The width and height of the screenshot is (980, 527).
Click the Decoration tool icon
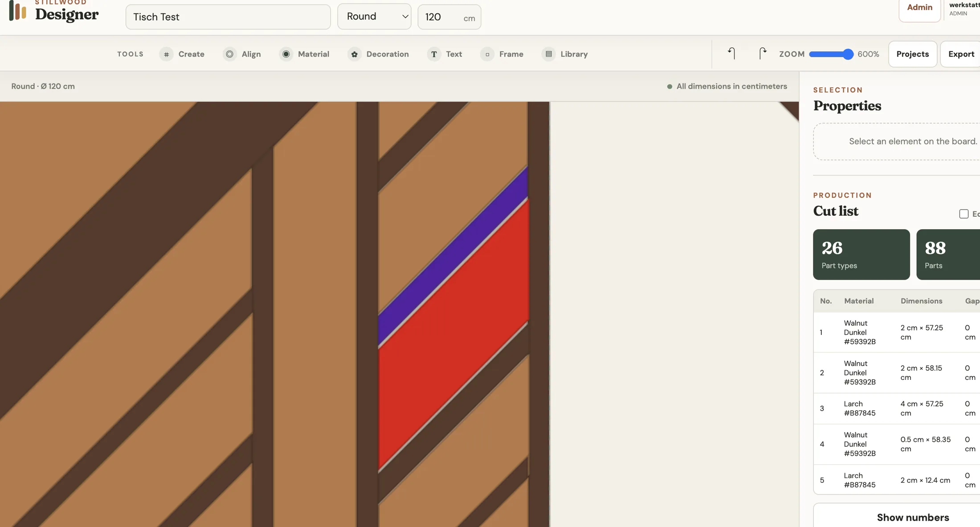coord(354,54)
